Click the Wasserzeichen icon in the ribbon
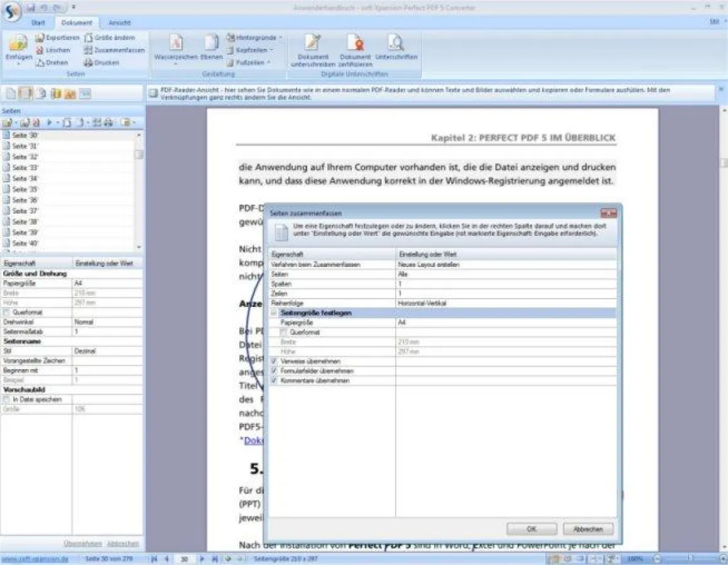 176,43
